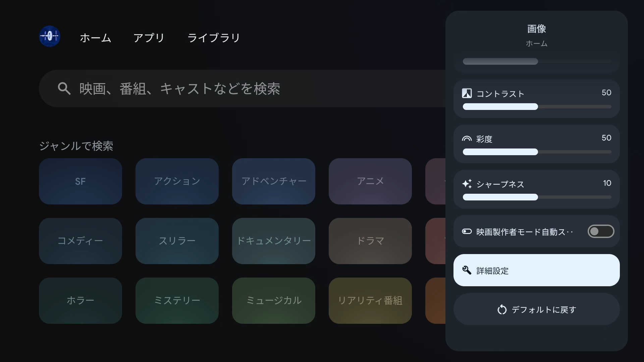This screenshot has height=362, width=644.
Task: Click the wrench icon in 詳細設定
Action: 468,270
